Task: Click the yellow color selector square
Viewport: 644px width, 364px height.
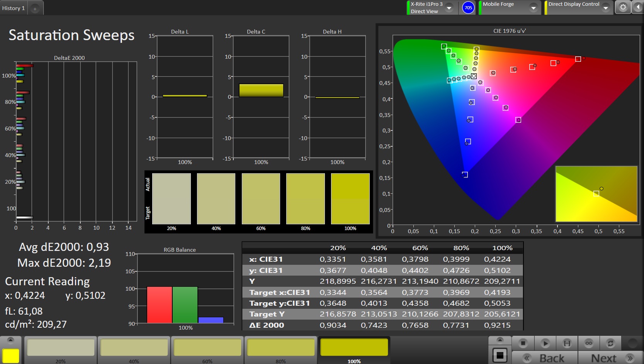Action: (x=10, y=356)
